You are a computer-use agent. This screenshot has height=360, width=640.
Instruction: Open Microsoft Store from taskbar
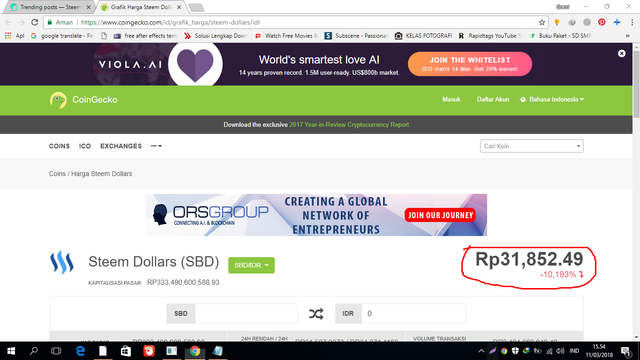coord(126,351)
